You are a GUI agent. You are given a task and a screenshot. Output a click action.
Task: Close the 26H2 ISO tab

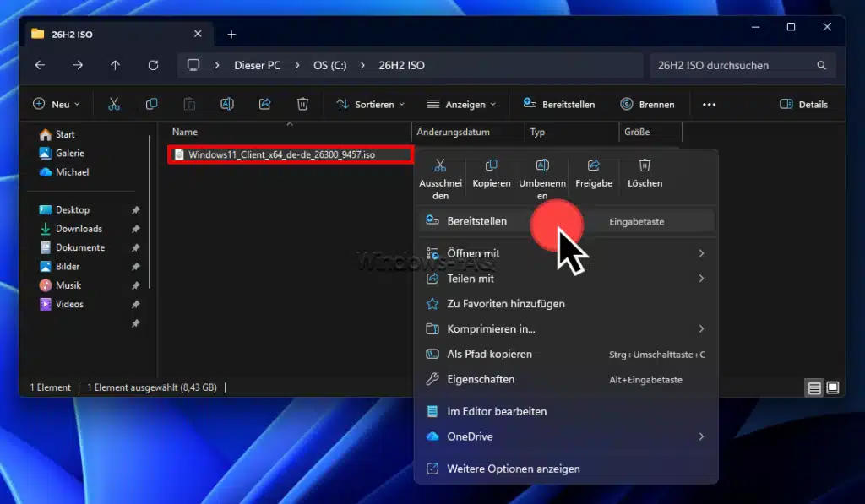tap(198, 34)
